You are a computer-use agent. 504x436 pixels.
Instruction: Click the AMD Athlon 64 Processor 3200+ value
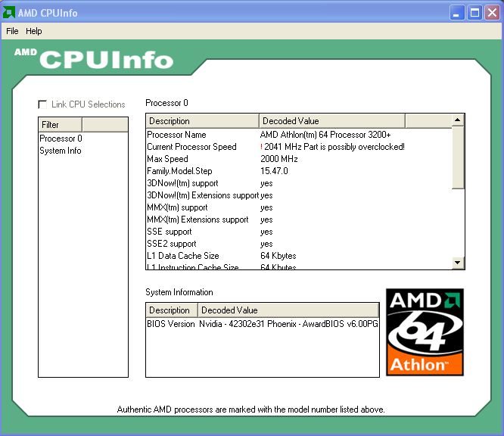coord(325,135)
